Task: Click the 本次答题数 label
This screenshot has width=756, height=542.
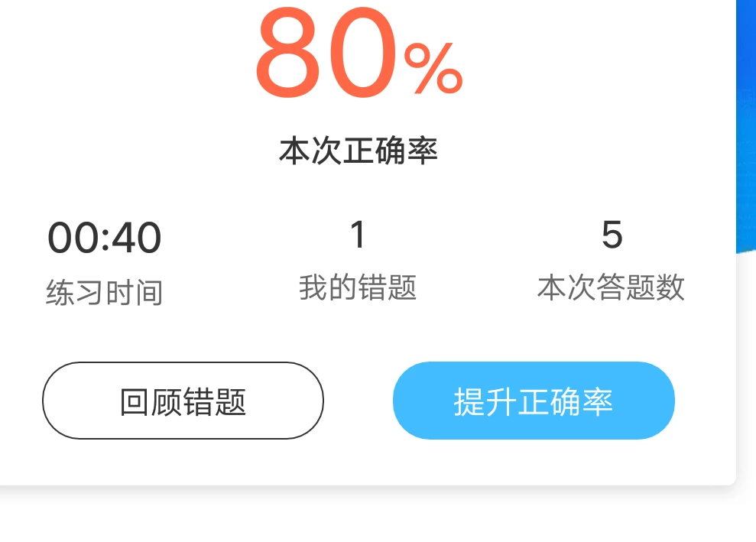Action: tap(610, 288)
